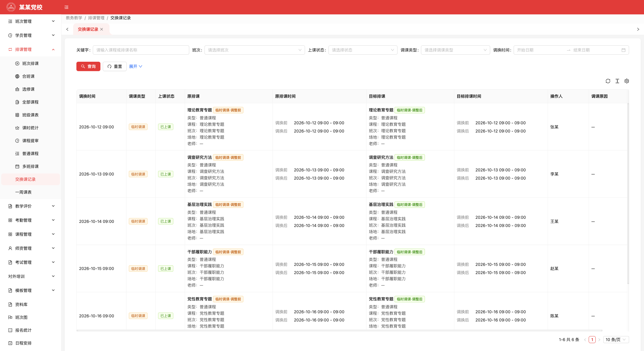
Task: Click the table's horizontal scrollbar
Action: pyautogui.click(x=340, y=331)
